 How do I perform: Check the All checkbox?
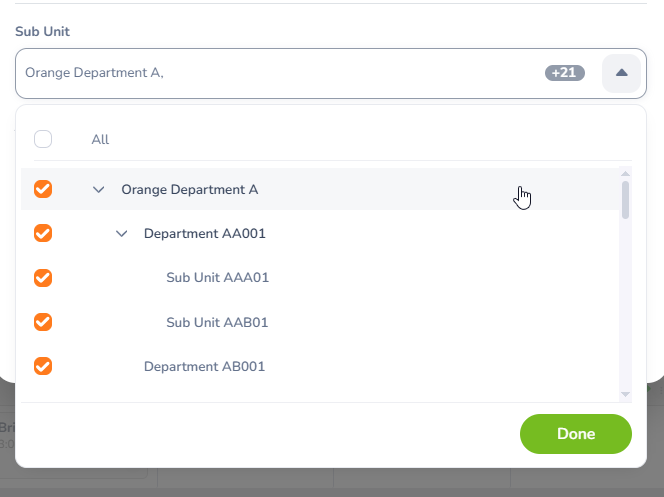(x=43, y=139)
